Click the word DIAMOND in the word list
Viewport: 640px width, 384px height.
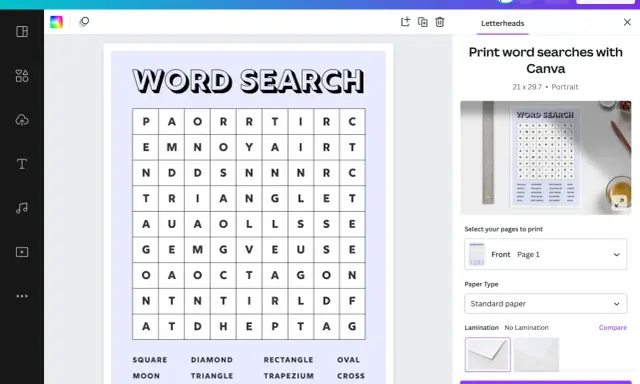pos(212,360)
